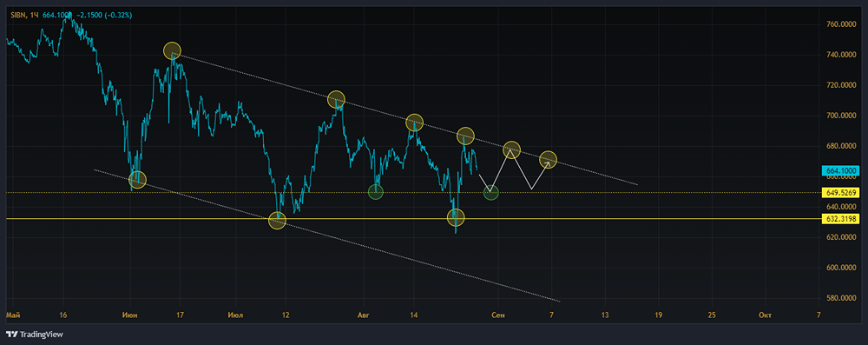Click the 580.0000 price axis label
Image resolution: width=868 pixels, height=345 pixels.
point(841,298)
